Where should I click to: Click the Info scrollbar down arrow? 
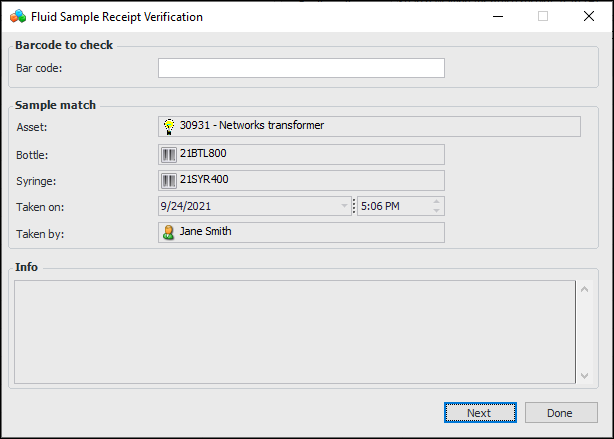(x=584, y=375)
